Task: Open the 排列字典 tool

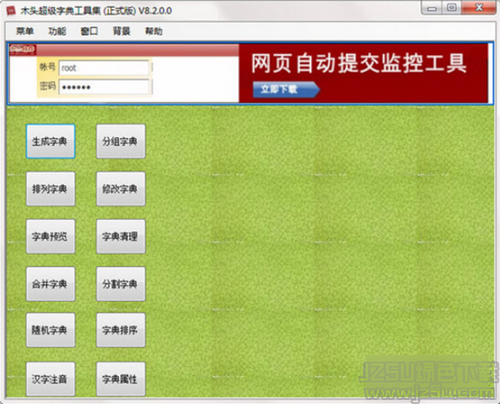Action: click(x=51, y=189)
